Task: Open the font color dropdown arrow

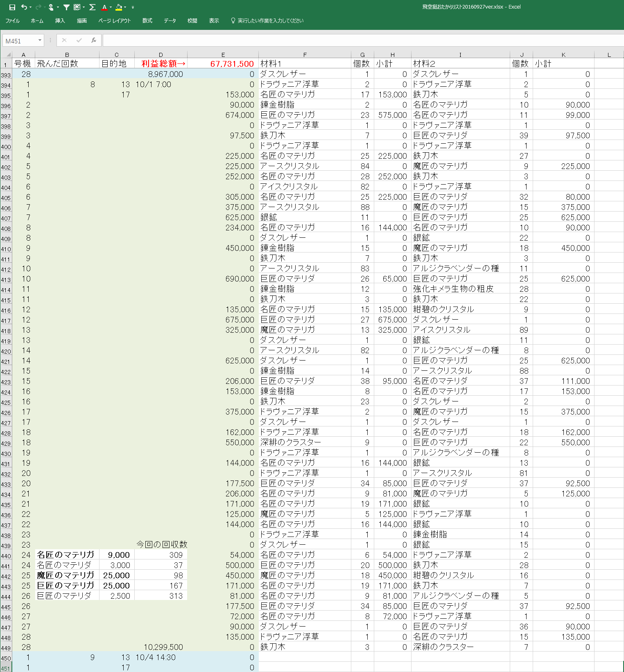Action: [111, 7]
